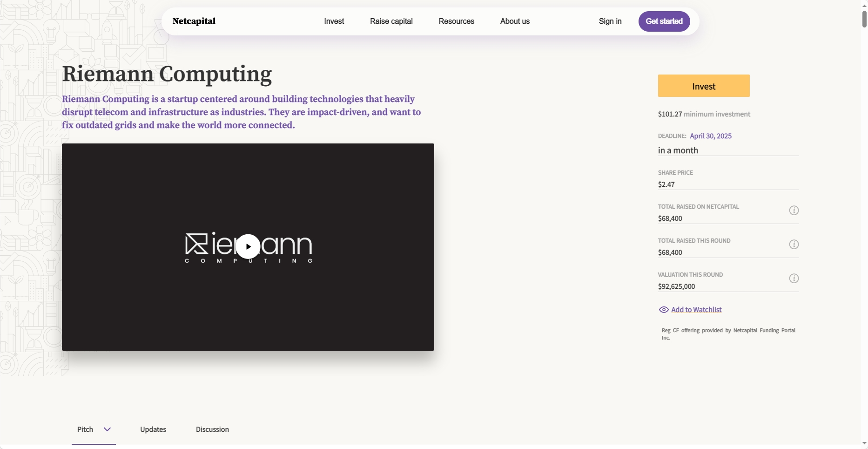Viewport: 868px width, 449px height.
Task: Expand the Pitch tab chevron
Action: click(108, 429)
